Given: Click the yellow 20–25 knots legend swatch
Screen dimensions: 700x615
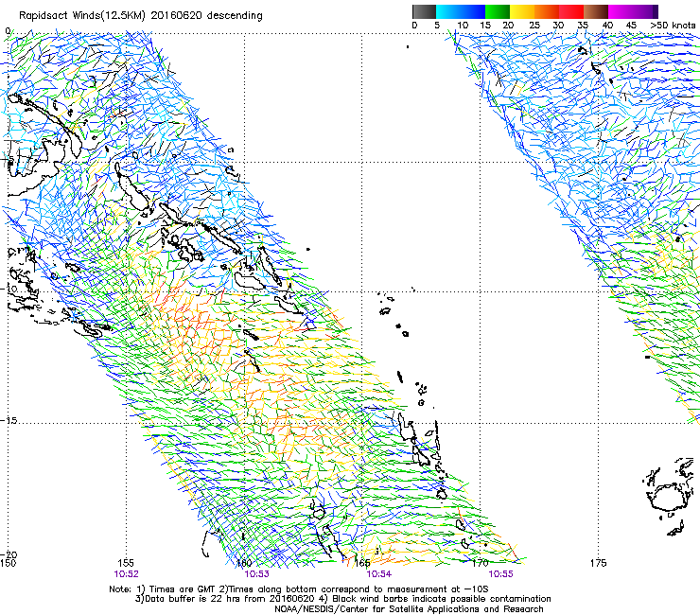Looking at the screenshot, I should tap(522, 11).
